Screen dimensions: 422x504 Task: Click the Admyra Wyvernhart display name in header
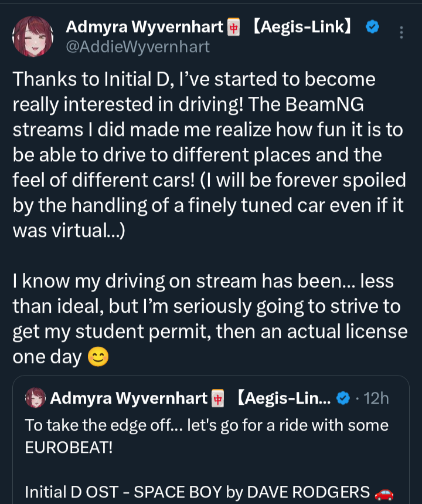(145, 27)
